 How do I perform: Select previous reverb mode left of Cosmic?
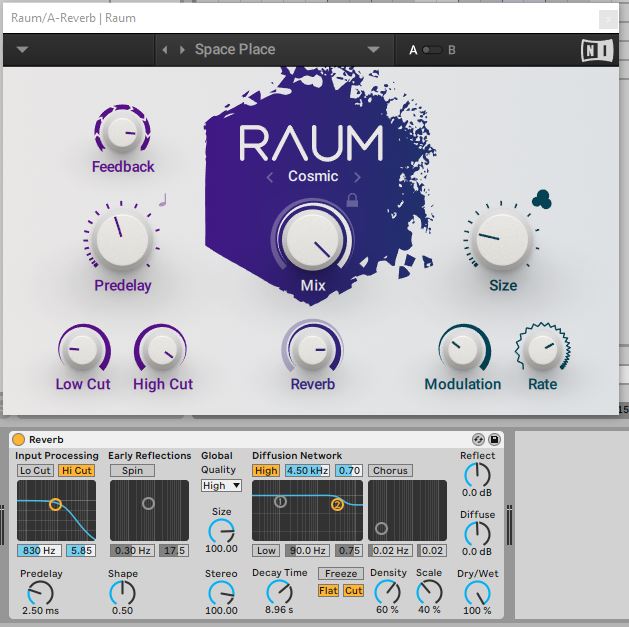pyautogui.click(x=270, y=177)
